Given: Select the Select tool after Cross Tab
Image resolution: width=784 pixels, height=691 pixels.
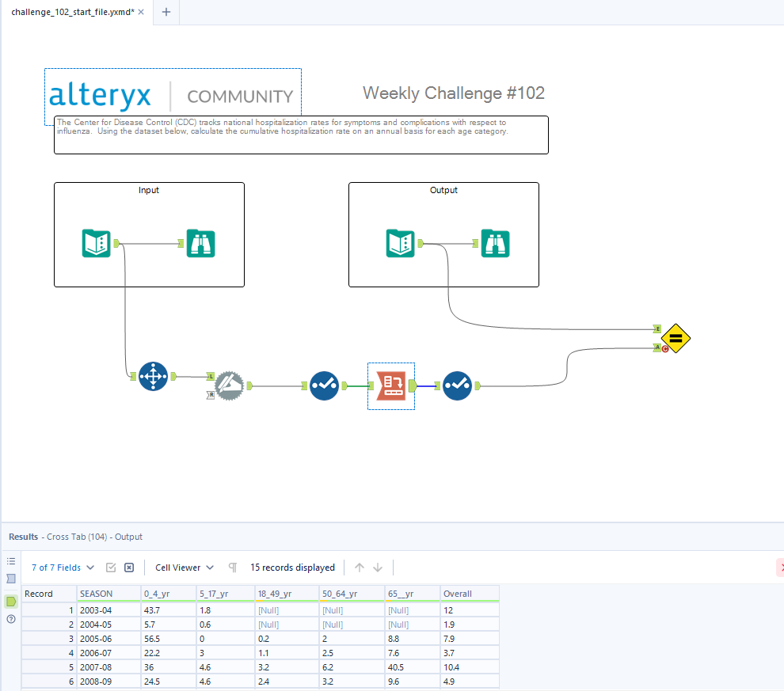Looking at the screenshot, I should pos(457,385).
